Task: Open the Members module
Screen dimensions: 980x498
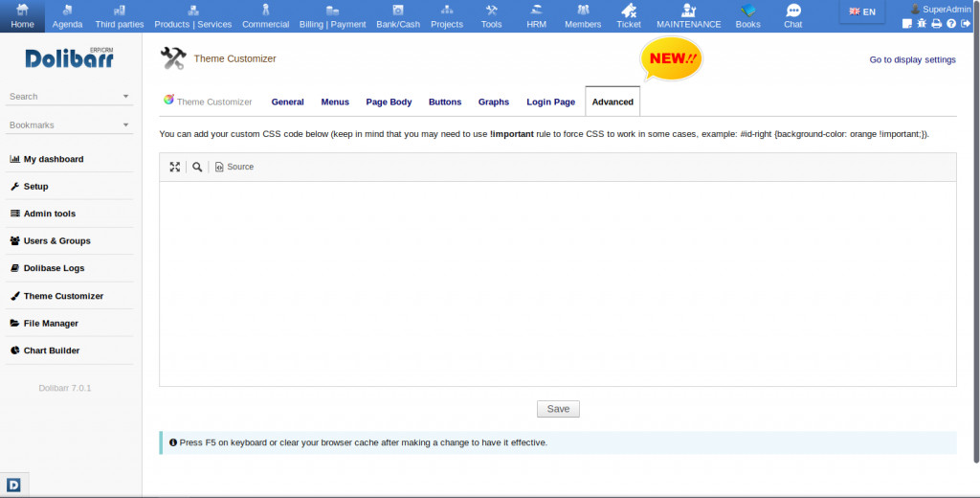Action: click(583, 16)
